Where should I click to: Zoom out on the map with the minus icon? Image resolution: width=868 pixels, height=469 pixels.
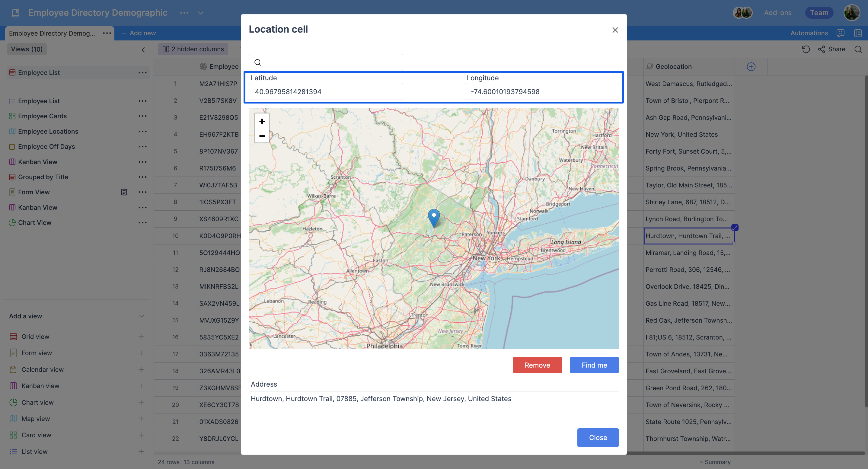click(262, 136)
